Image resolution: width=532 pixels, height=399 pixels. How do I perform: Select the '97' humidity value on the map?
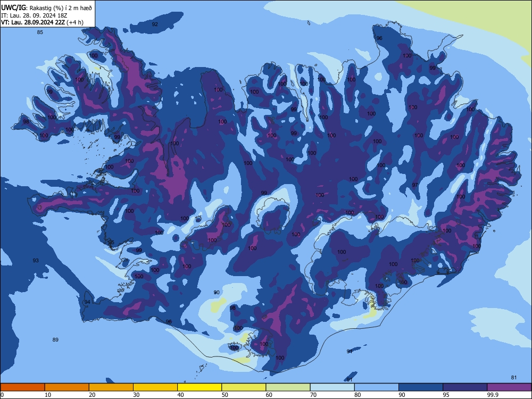pyautogui.click(x=414, y=185)
